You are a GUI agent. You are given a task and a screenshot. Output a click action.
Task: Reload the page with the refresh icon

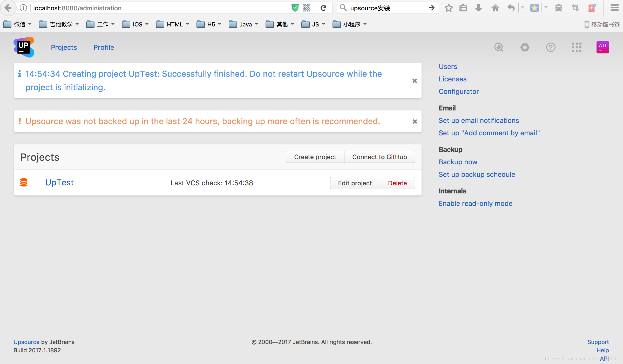click(x=323, y=8)
